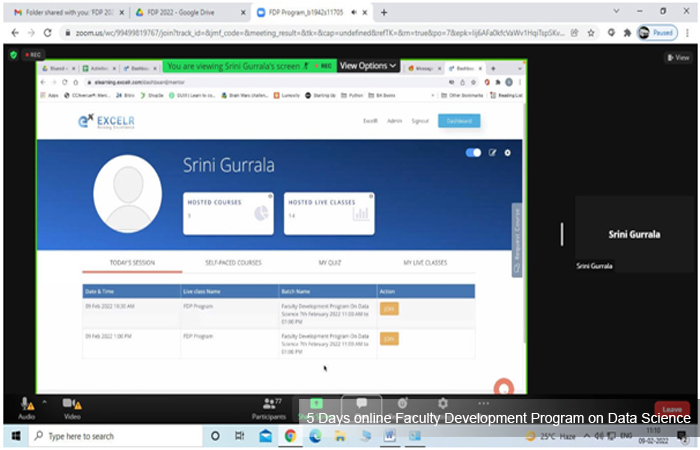700x450 pixels.
Task: Bookmark this page with the star
Action: (591, 33)
